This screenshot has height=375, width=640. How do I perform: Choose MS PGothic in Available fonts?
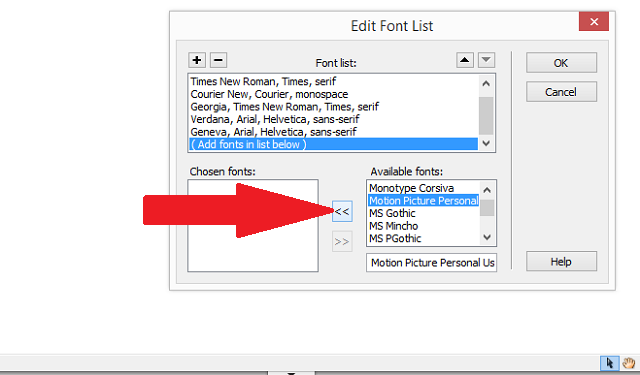point(424,239)
